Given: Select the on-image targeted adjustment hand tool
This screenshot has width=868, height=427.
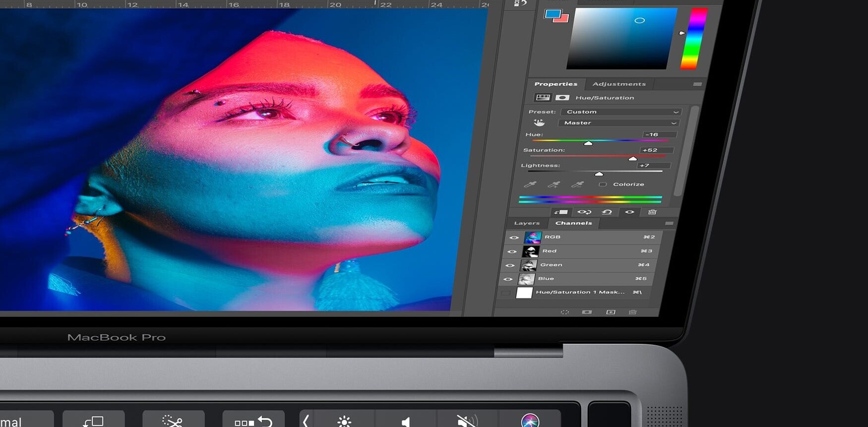Looking at the screenshot, I should [539, 122].
